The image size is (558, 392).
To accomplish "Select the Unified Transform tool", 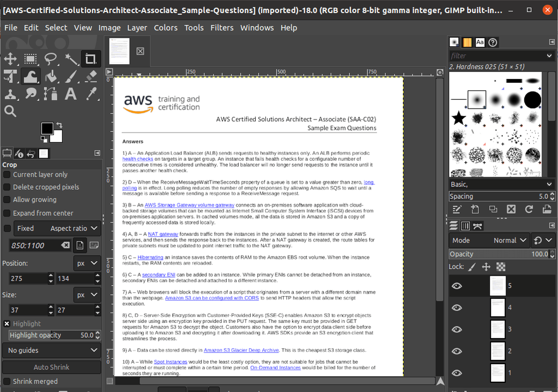I will pos(10,76).
